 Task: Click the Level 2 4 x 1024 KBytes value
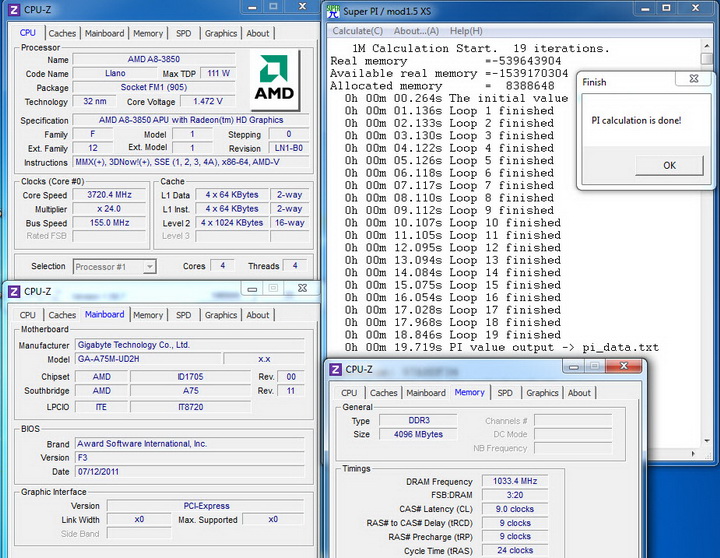click(232, 223)
